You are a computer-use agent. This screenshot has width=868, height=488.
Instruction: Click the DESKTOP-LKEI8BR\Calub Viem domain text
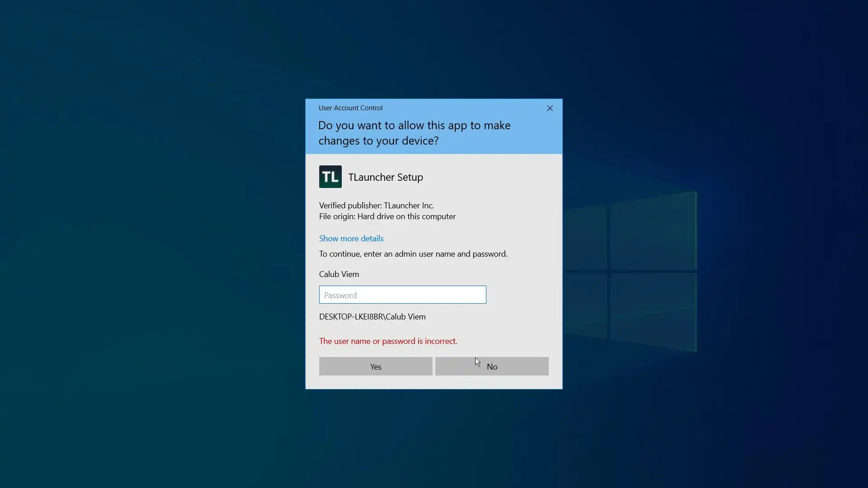372,316
